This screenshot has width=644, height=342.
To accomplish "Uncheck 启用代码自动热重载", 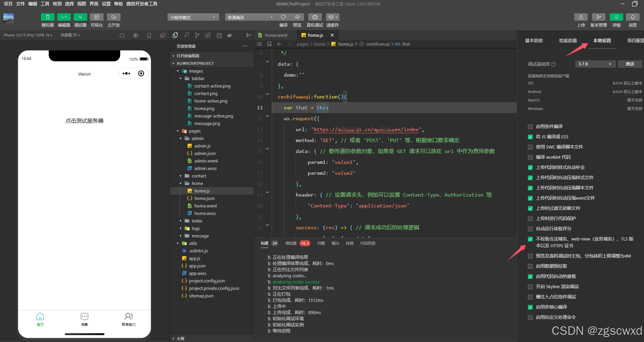I will point(530,277).
